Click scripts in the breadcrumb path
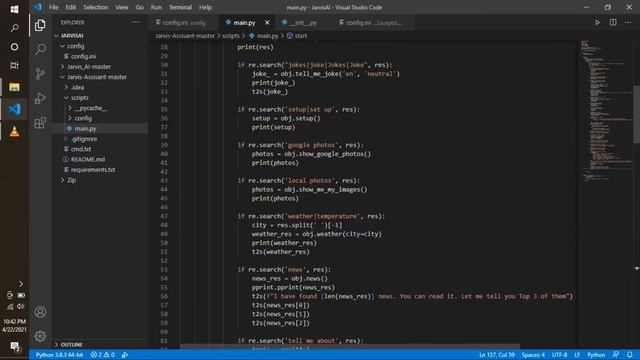This screenshot has height=360, width=640. (x=231, y=36)
